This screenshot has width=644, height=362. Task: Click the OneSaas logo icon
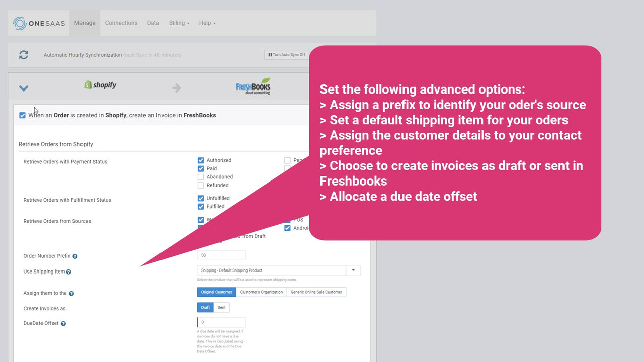(x=19, y=23)
